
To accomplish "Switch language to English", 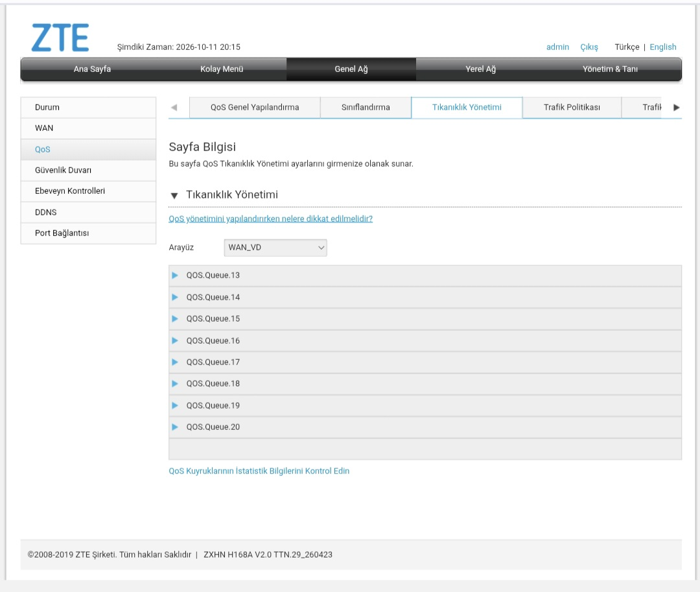I will [x=663, y=47].
